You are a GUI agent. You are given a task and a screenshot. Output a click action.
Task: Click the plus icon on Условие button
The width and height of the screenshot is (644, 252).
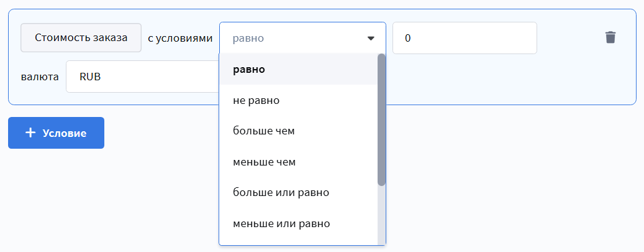pos(30,133)
